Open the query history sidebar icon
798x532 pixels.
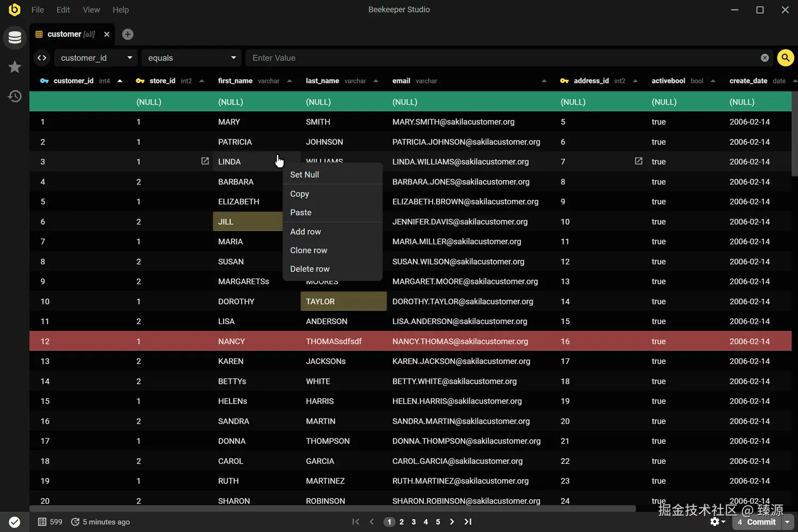point(15,96)
